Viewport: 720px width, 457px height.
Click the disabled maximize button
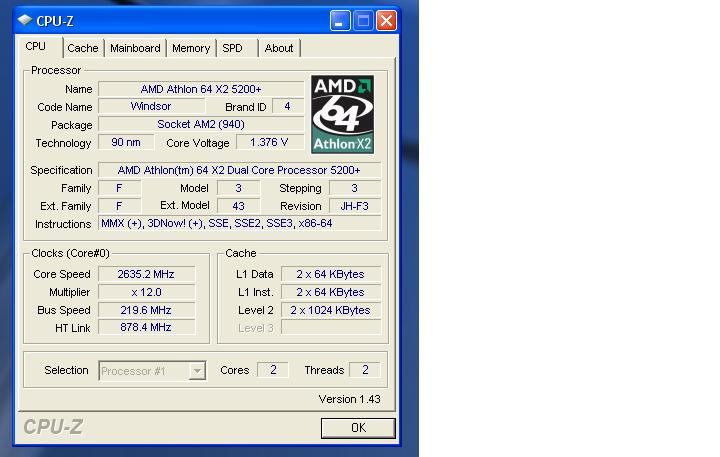coord(363,21)
